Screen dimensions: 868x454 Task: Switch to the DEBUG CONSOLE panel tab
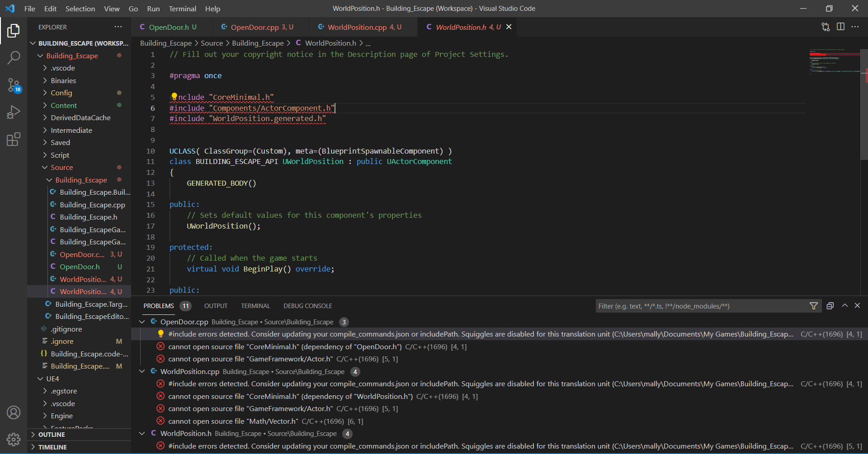click(x=307, y=306)
